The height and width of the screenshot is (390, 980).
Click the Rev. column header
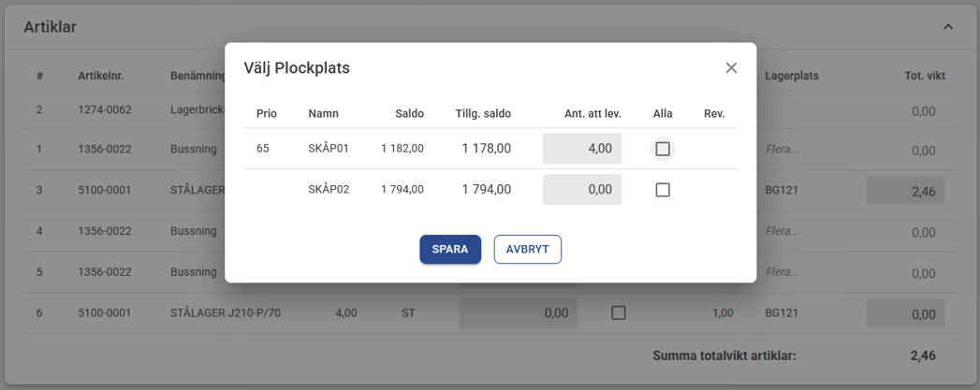714,114
